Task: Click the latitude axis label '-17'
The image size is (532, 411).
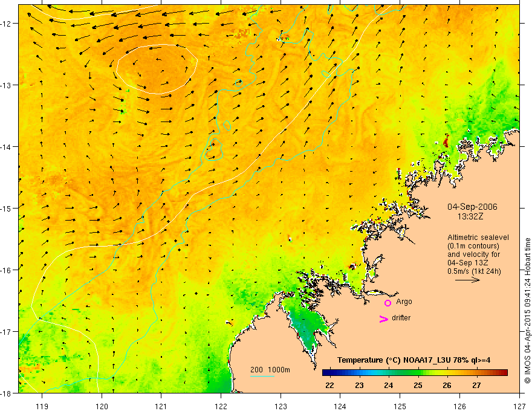Action: (x=7, y=331)
